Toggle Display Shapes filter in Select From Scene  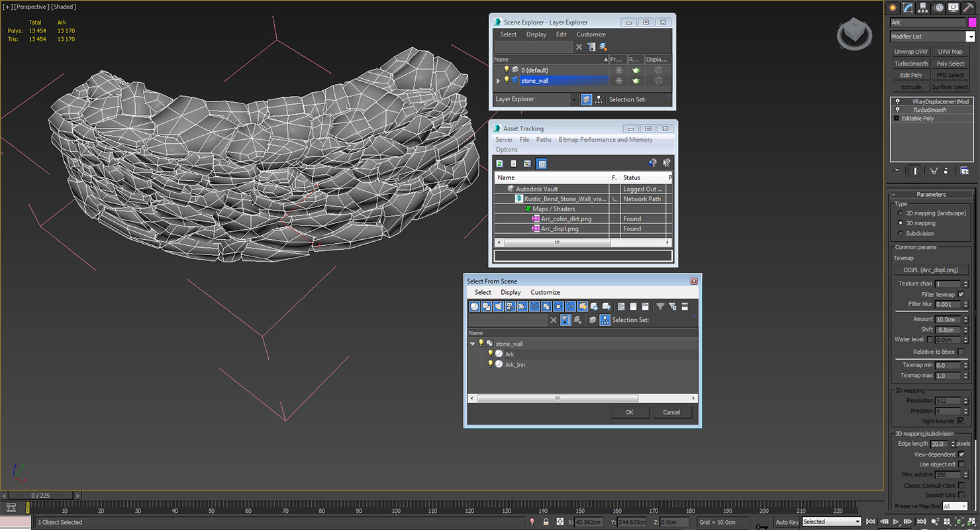click(x=486, y=306)
